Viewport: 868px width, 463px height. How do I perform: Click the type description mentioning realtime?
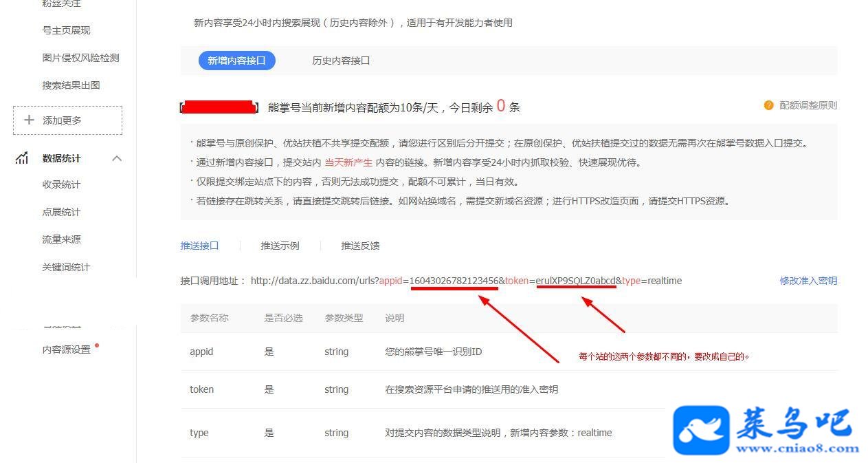(x=498, y=433)
